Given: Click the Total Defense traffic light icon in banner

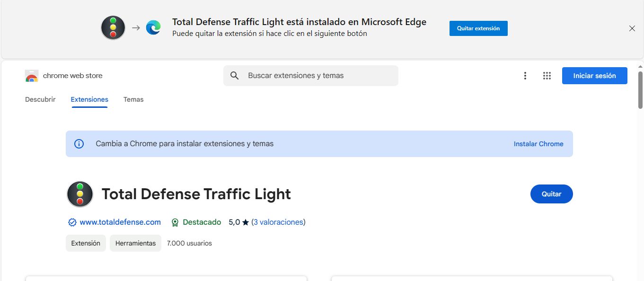Looking at the screenshot, I should coord(113,28).
